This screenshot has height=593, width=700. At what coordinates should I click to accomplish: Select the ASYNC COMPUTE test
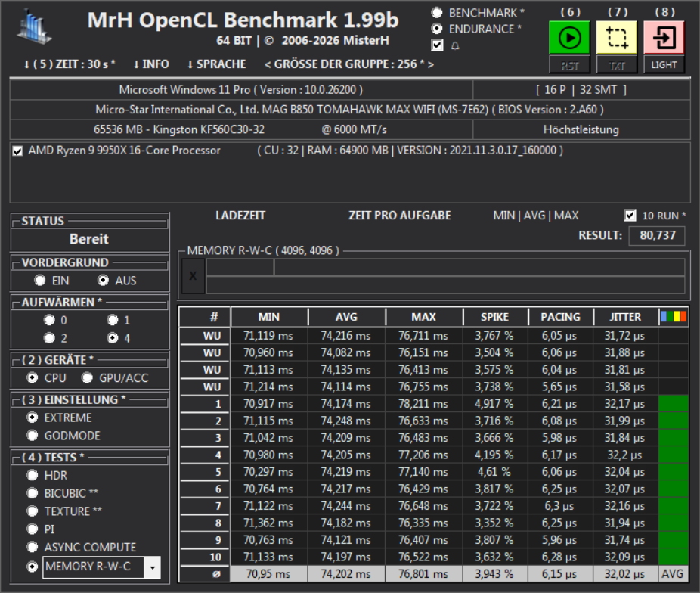point(33,547)
